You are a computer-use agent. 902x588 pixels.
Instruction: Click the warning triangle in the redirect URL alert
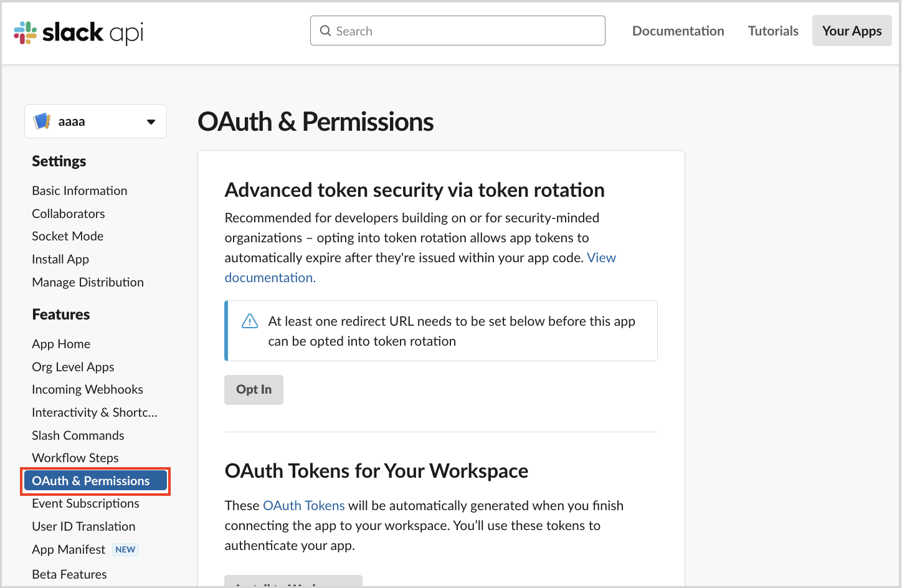pyautogui.click(x=249, y=320)
